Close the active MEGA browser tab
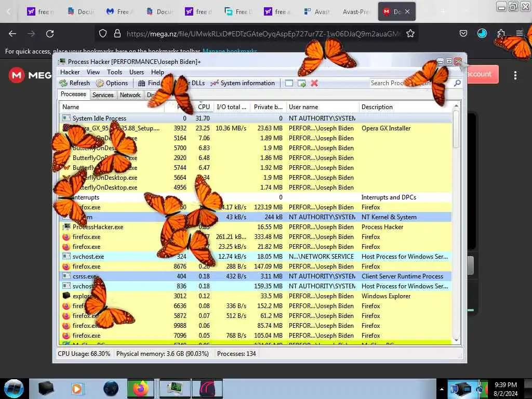This screenshot has height=399, width=532. point(407,11)
